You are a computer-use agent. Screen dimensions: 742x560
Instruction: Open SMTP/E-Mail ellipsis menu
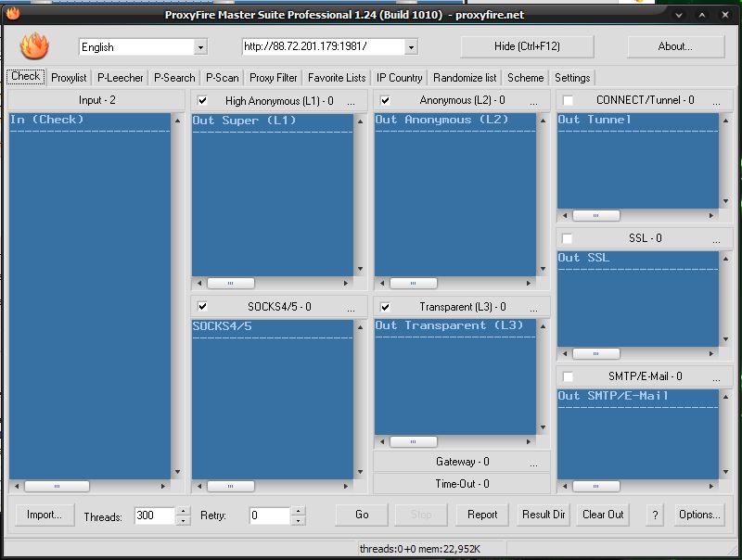[716, 378]
